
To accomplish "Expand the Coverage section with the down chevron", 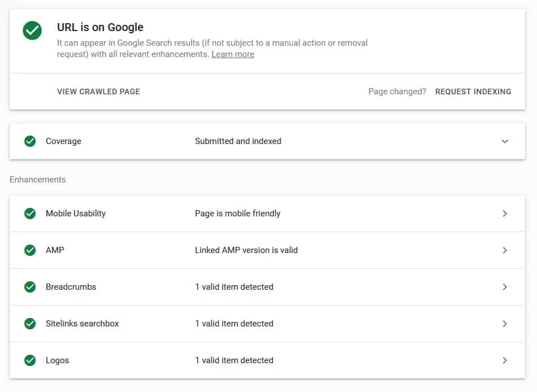I will click(x=505, y=141).
